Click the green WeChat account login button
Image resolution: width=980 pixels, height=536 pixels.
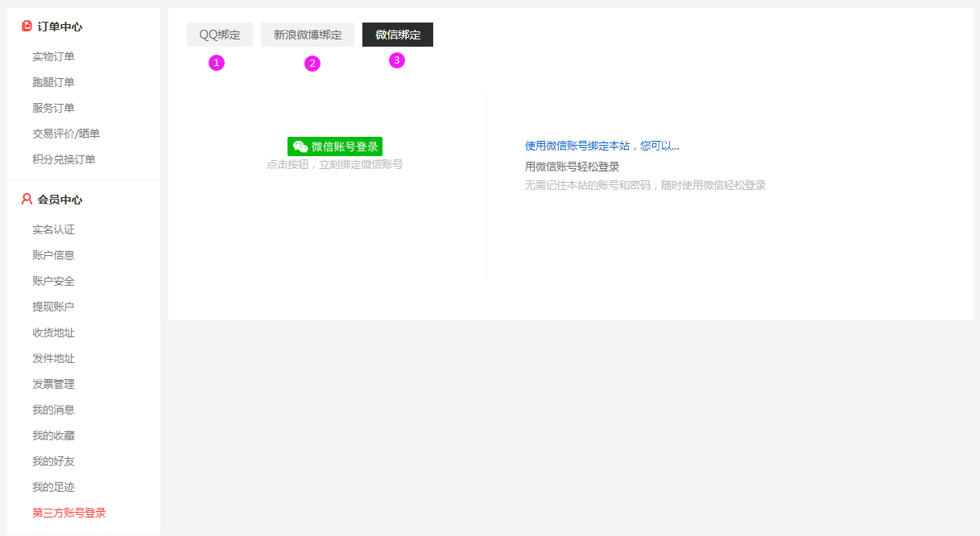tap(335, 146)
